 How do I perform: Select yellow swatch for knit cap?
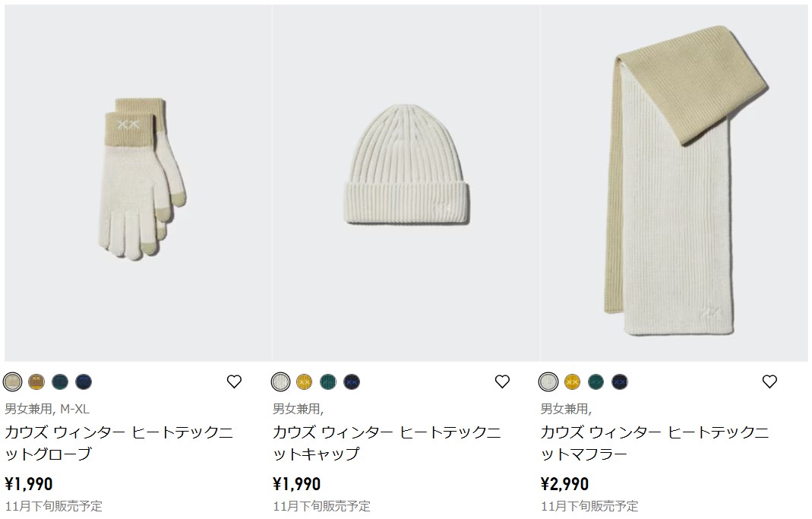pos(305,381)
